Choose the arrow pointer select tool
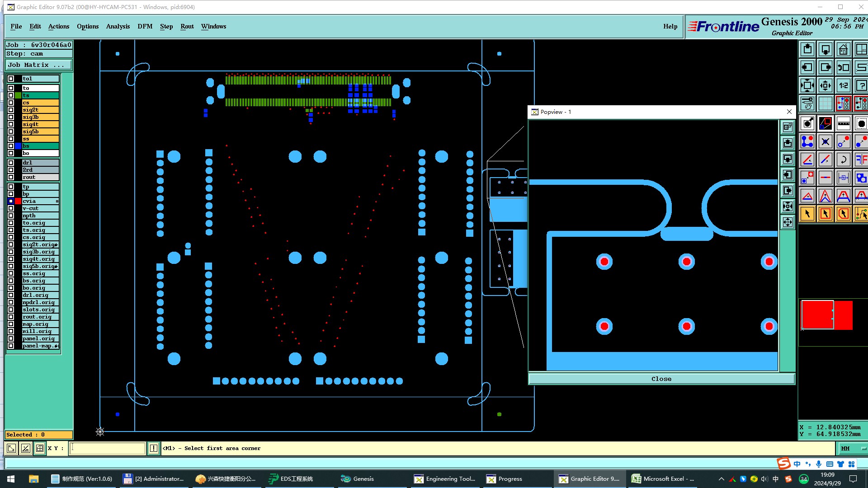Screen dimensions: 868x488 (x=807, y=214)
